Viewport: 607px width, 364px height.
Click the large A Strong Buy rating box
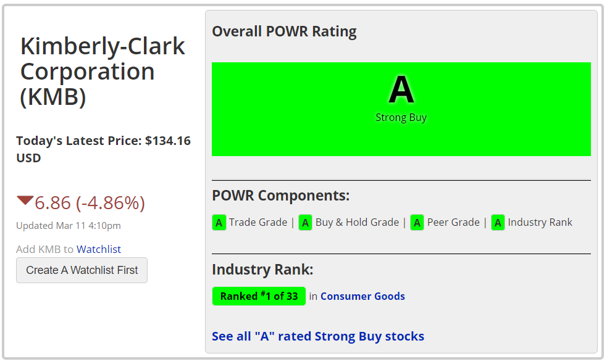pyautogui.click(x=401, y=109)
